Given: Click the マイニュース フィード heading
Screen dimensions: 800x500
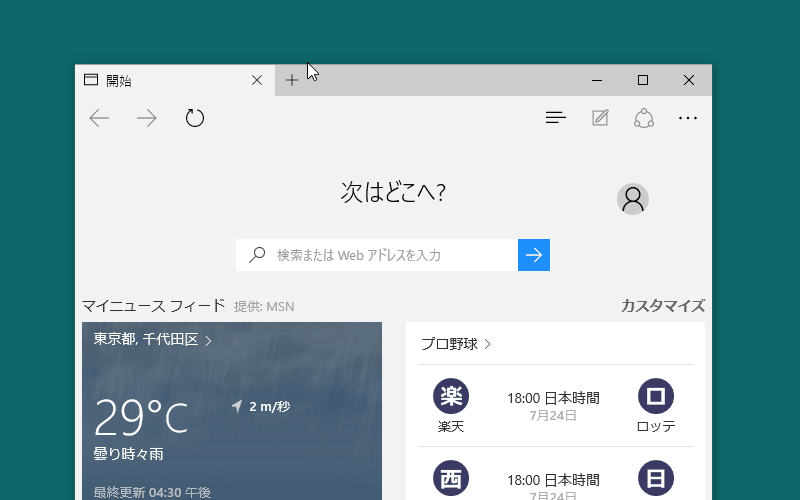Looking at the screenshot, I should (153, 306).
